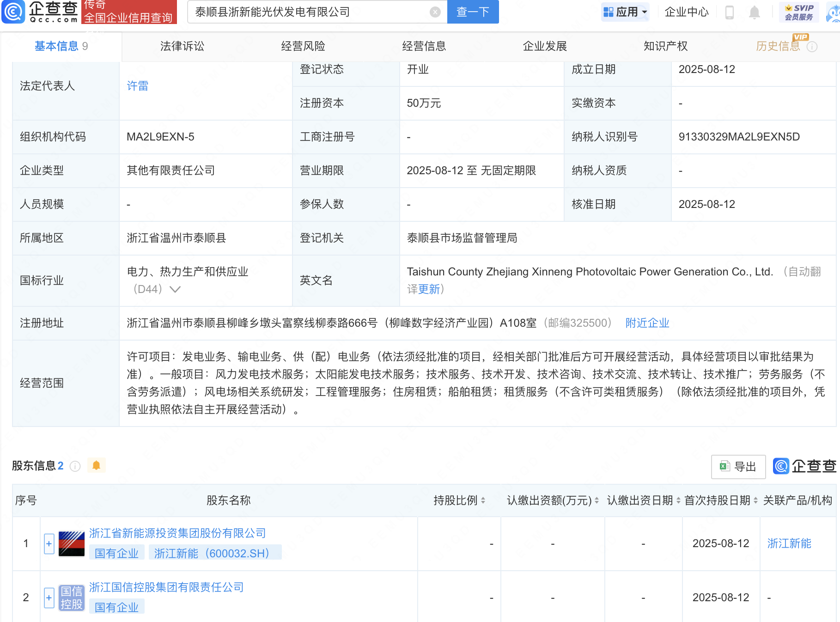Open 浙江省新能源投资集团股份有限公司 link
The height and width of the screenshot is (622, 840).
[x=177, y=533]
